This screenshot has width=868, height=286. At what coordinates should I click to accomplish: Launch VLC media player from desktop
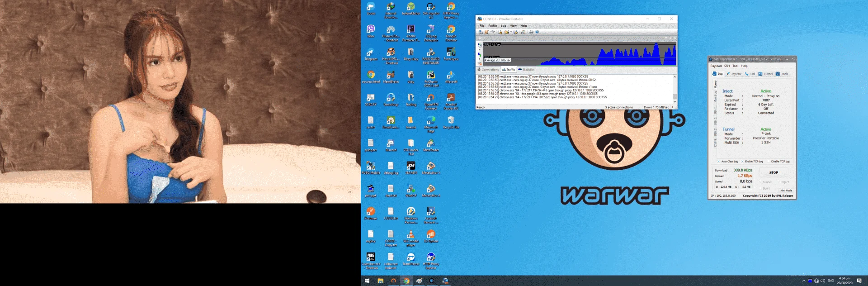410,238
